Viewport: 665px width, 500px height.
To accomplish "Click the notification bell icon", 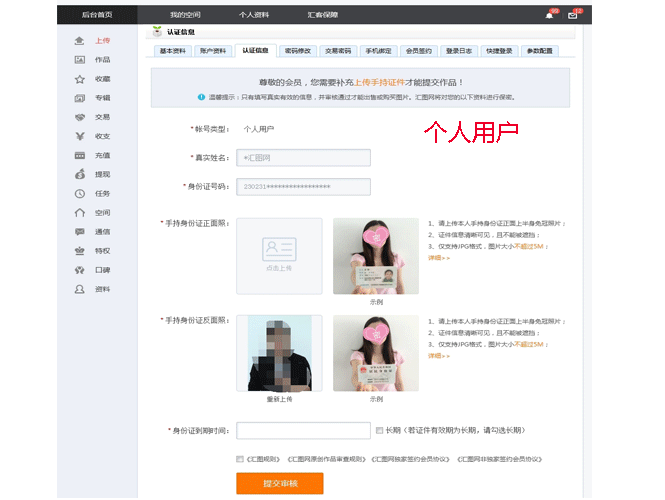I will [x=549, y=15].
